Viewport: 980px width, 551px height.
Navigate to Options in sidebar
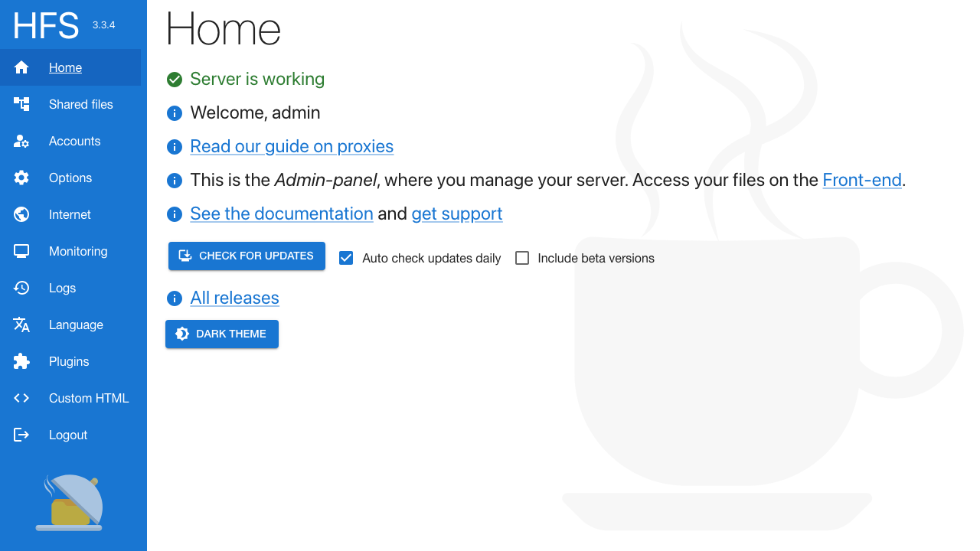click(x=70, y=178)
